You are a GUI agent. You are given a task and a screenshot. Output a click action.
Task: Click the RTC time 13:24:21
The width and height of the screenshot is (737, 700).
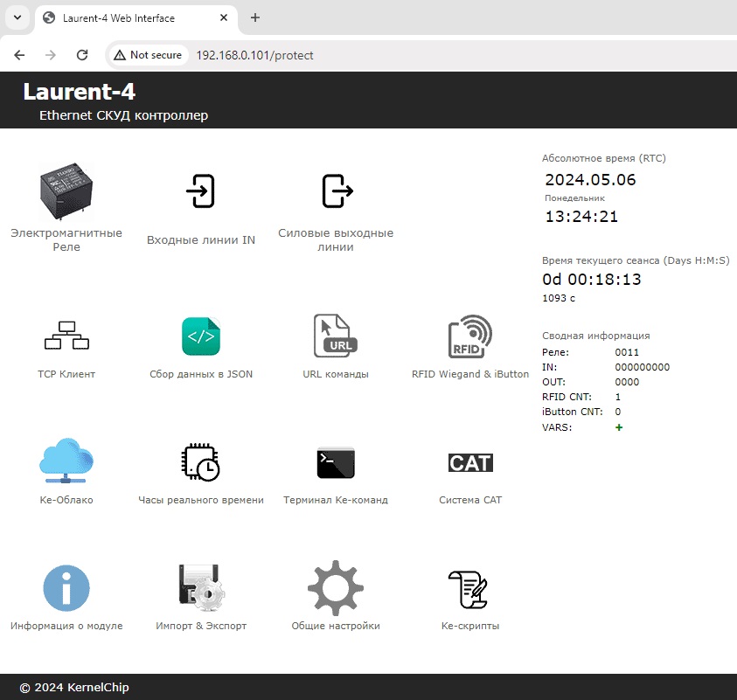[x=581, y=217]
